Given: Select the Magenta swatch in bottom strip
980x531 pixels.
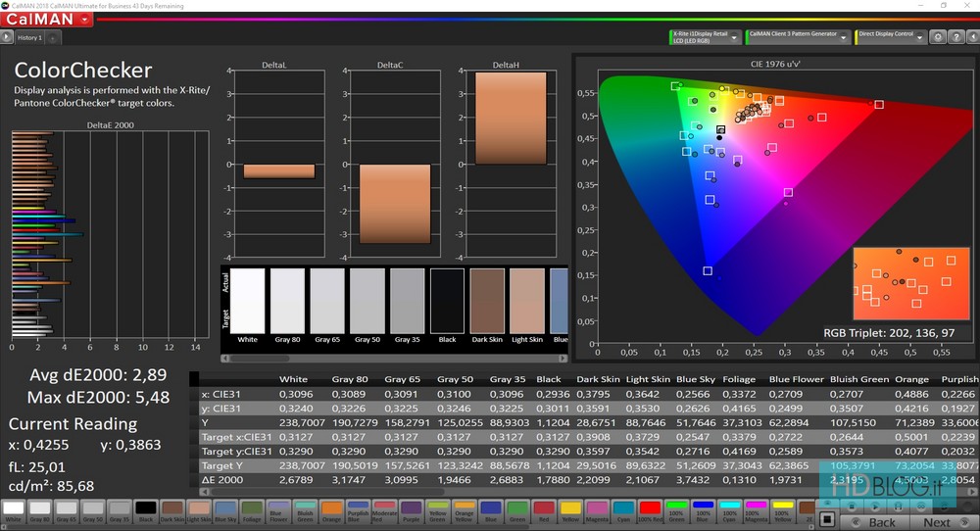Looking at the screenshot, I should (597, 511).
